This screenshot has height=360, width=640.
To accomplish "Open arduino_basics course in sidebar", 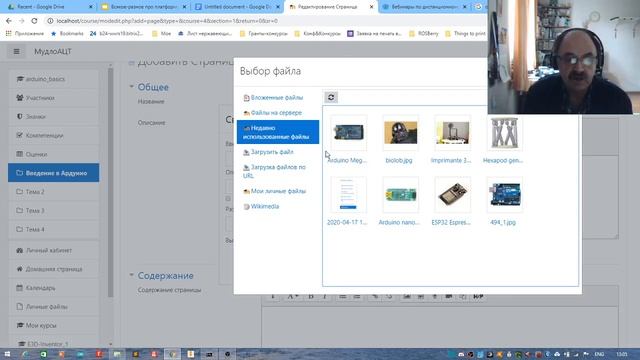I will (x=53, y=79).
